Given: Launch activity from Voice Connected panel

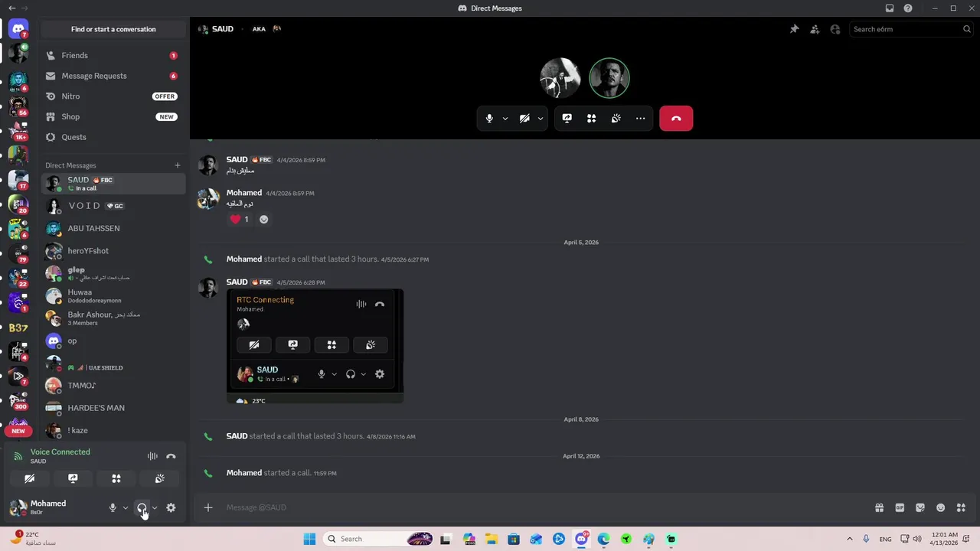Looking at the screenshot, I should point(116,478).
